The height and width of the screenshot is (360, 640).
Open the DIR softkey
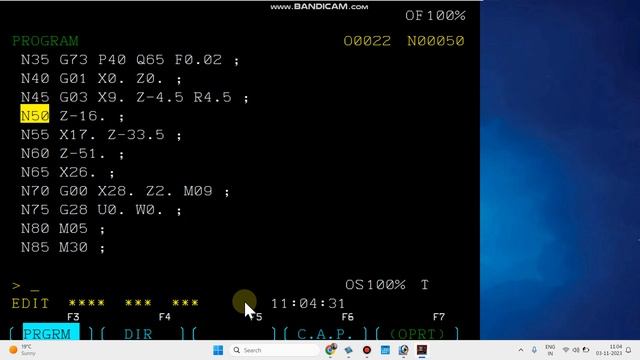pos(138,333)
